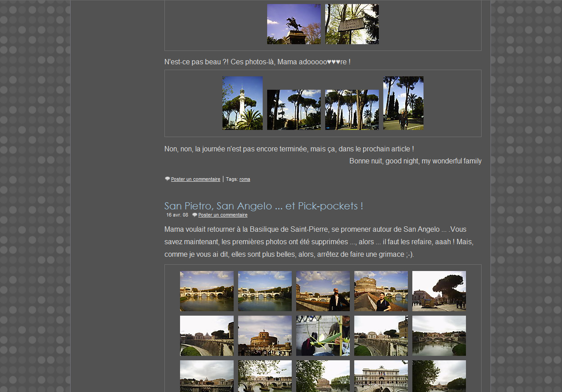This screenshot has height=392, width=562.
Task: Open the 'San Pietro, San Angelo' article title
Action: point(264,206)
